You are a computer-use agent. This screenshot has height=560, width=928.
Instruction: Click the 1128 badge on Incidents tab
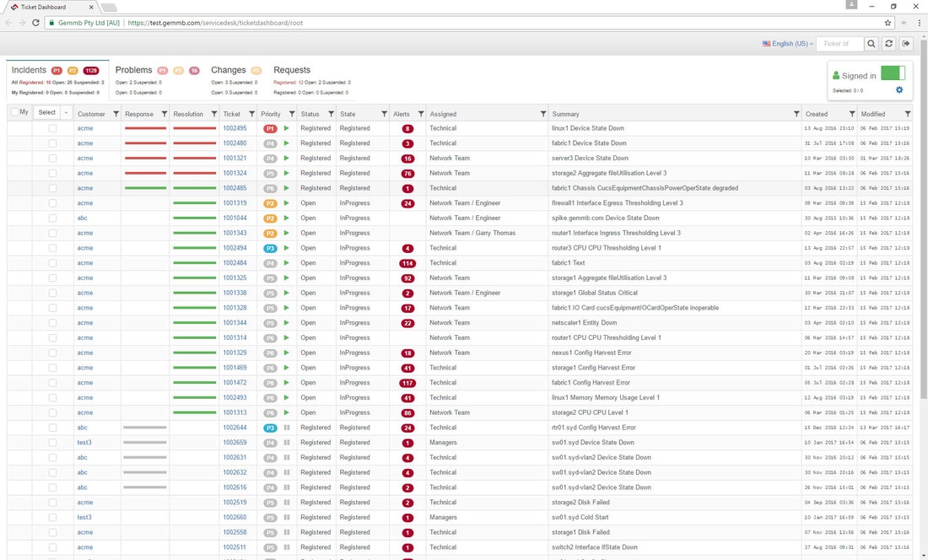point(91,71)
